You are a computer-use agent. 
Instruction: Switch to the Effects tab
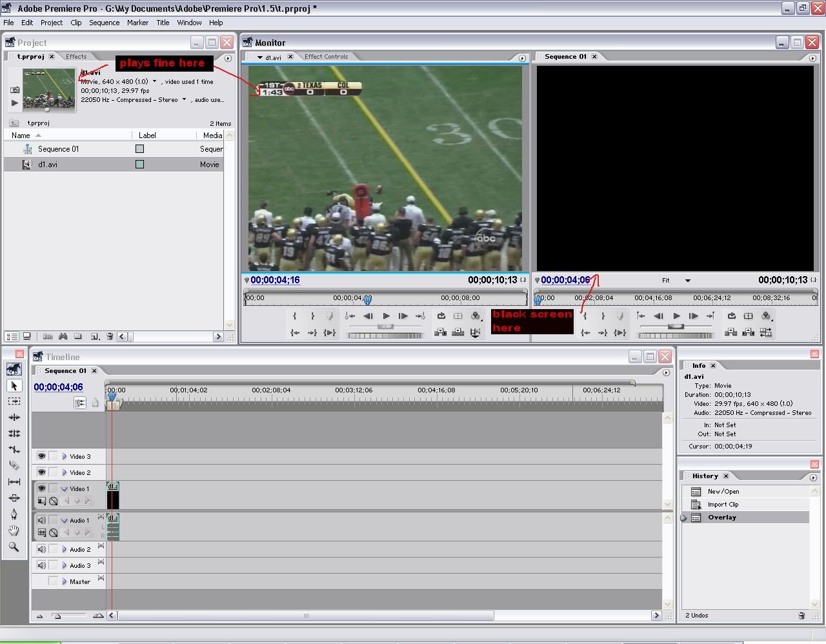[x=76, y=56]
